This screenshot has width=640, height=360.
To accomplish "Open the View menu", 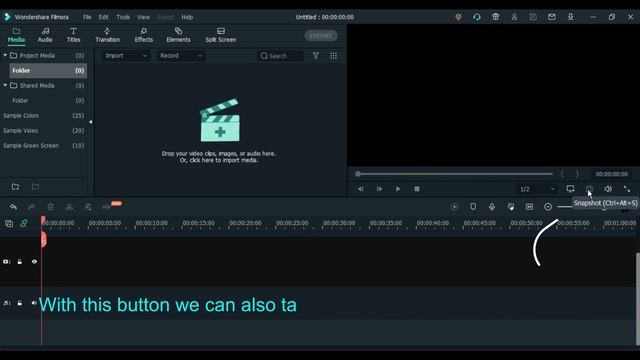I will (x=143, y=17).
